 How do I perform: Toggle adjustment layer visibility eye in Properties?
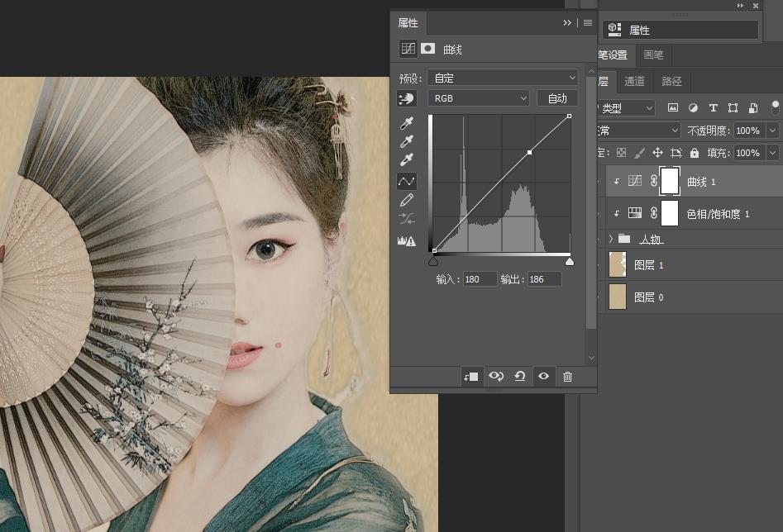tap(543, 377)
